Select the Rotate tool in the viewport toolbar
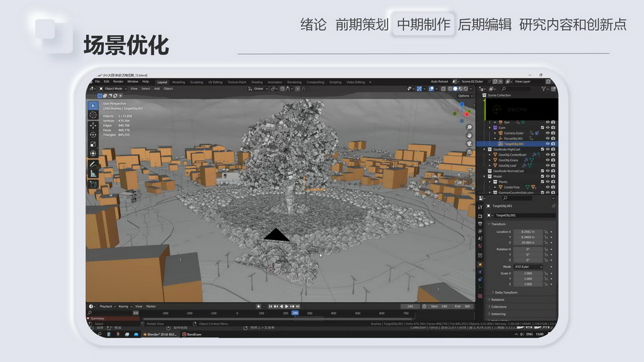 (x=93, y=134)
